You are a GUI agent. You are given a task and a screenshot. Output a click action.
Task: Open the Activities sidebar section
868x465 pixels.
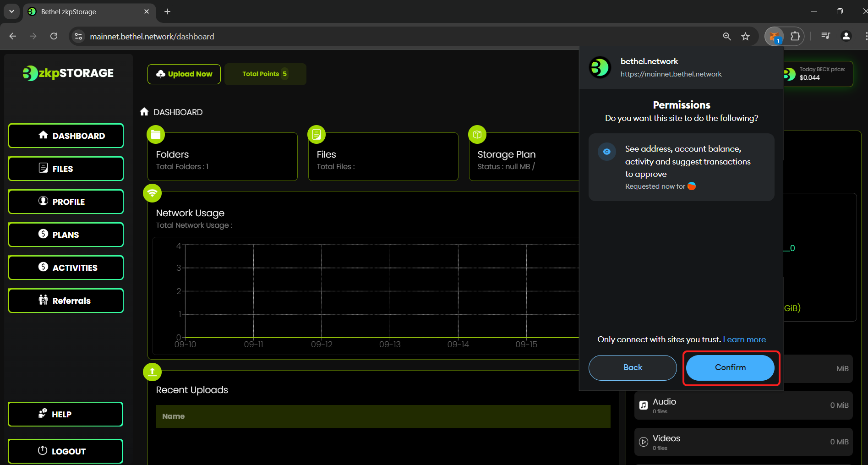tap(66, 268)
